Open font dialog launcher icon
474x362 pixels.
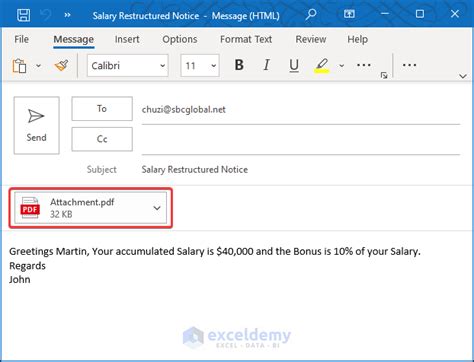tap(384, 75)
